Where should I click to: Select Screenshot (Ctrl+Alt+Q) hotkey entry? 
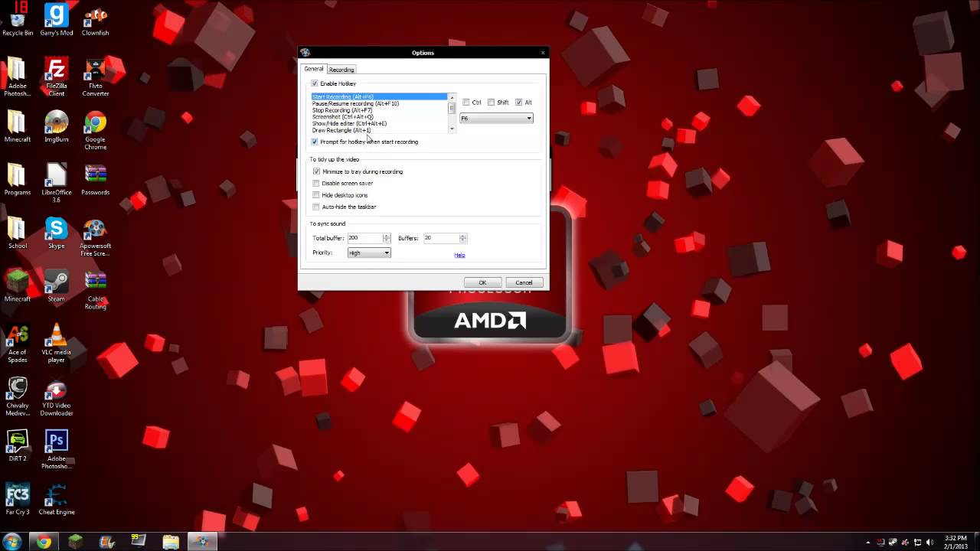pyautogui.click(x=379, y=117)
